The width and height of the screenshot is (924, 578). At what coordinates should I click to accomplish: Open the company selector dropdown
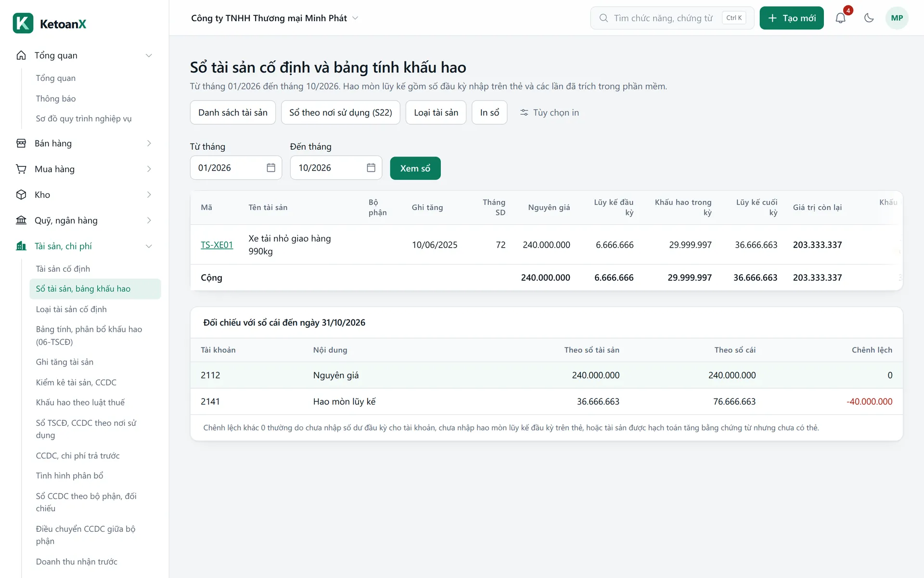pos(275,18)
